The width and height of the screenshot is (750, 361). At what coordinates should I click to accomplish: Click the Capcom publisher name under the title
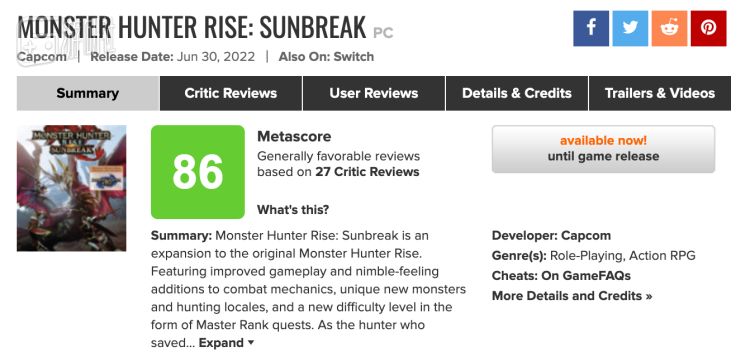click(42, 57)
